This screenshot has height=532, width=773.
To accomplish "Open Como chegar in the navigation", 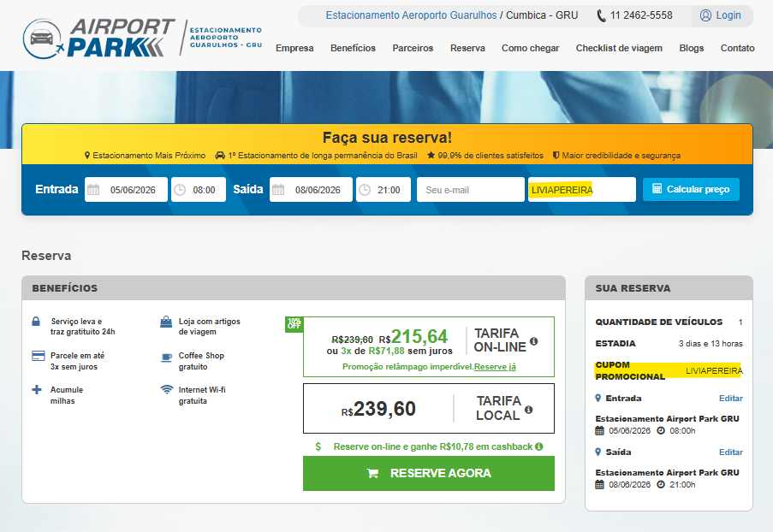I will click(531, 48).
